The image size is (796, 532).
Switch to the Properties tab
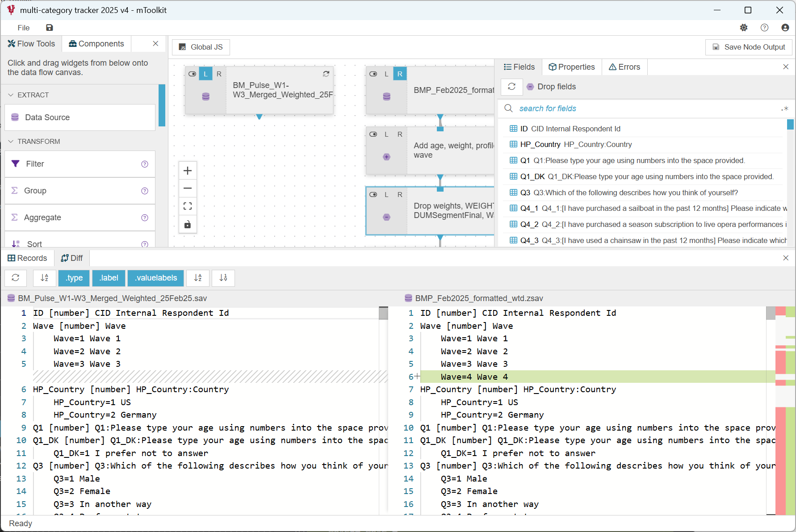click(x=572, y=67)
